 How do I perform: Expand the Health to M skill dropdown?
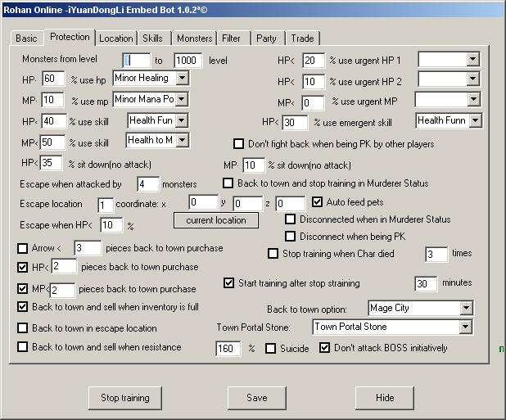click(183, 140)
